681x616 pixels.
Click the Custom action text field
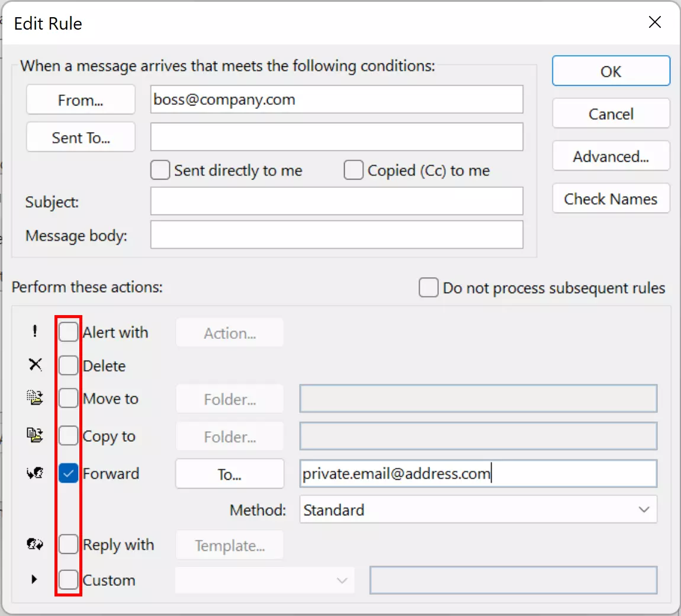[513, 580]
